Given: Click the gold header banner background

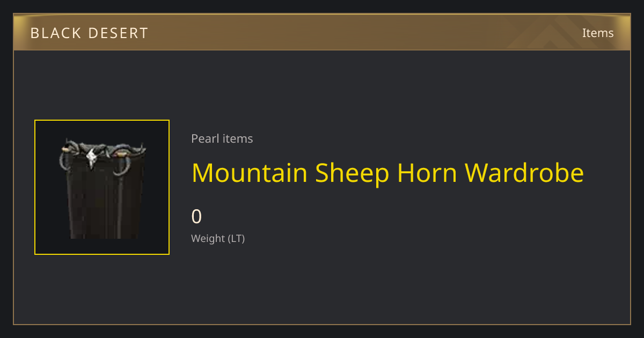Looking at the screenshot, I should tap(322, 32).
